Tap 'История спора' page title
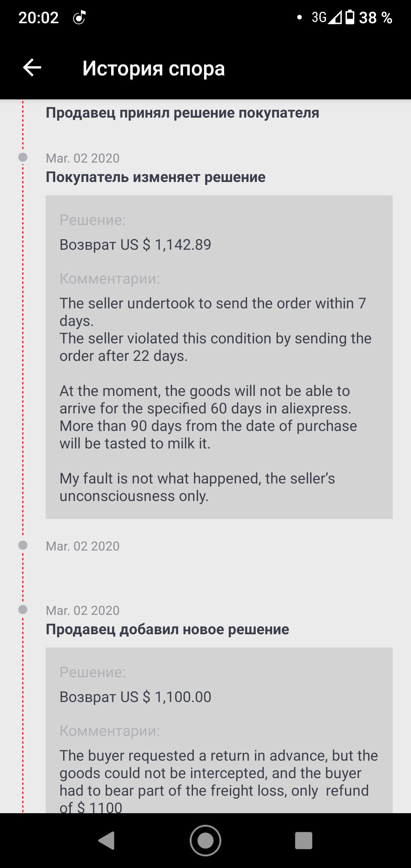The height and width of the screenshot is (868, 411). pyautogui.click(x=154, y=69)
